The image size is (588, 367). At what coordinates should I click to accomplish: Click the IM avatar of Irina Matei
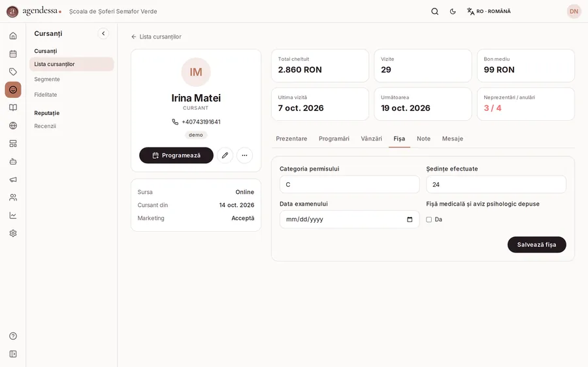196,72
